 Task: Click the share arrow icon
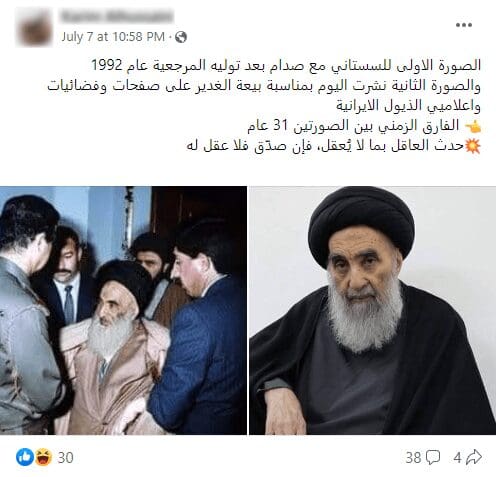pos(473,457)
